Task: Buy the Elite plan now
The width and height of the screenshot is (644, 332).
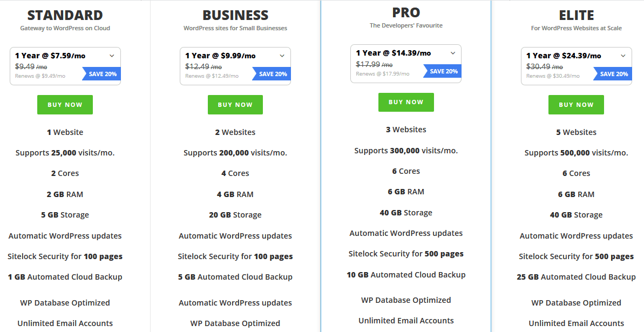Action: pyautogui.click(x=576, y=105)
